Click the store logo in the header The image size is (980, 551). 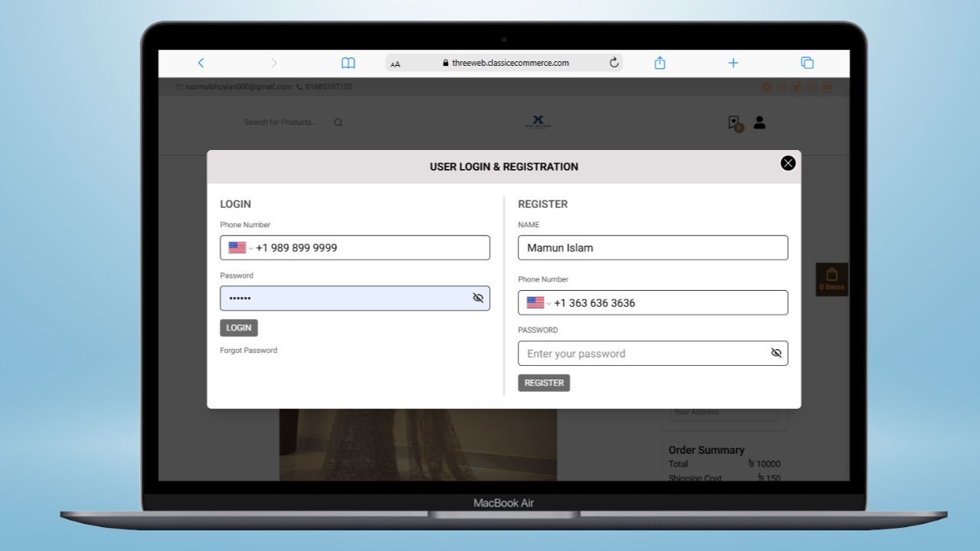538,122
